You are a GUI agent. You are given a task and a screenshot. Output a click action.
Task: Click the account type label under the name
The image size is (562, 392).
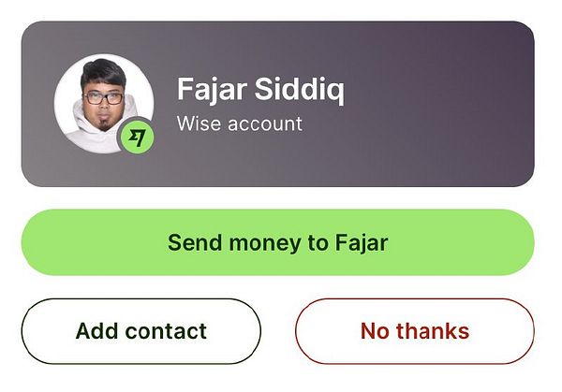(240, 123)
